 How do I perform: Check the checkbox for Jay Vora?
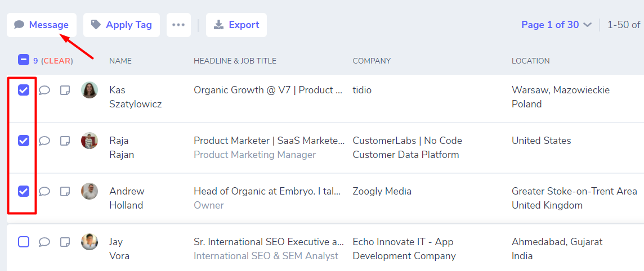pyautogui.click(x=24, y=242)
